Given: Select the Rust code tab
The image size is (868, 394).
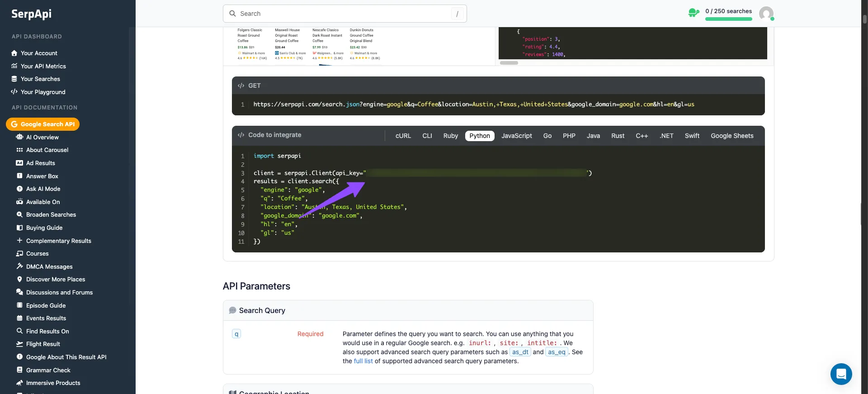Looking at the screenshot, I should [618, 136].
